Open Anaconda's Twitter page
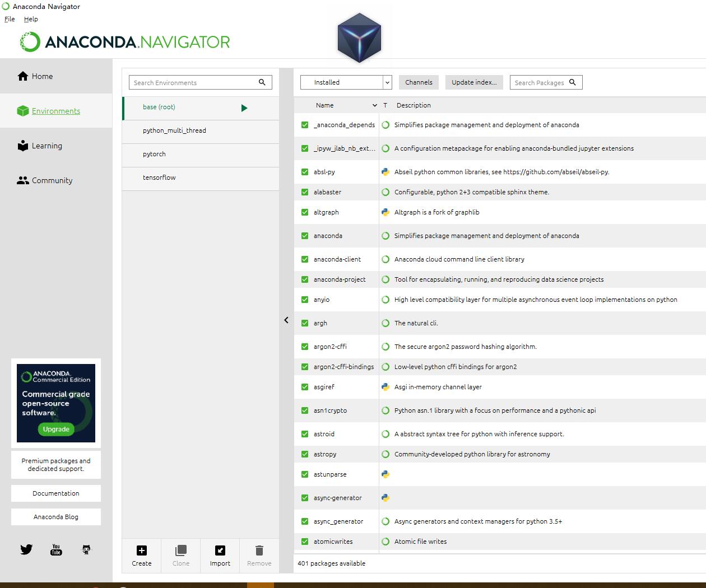Screen dimensions: 706x588 pos(26,549)
